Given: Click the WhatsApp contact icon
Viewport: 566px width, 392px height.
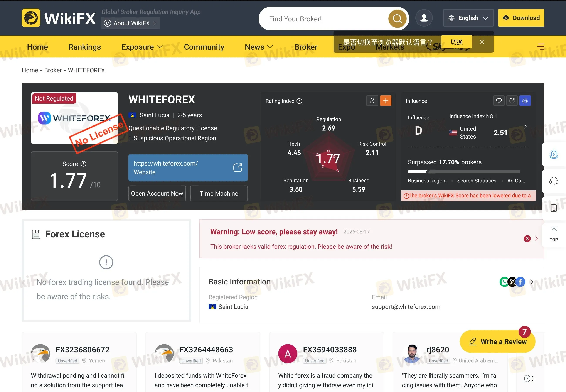Looking at the screenshot, I should click(x=504, y=282).
